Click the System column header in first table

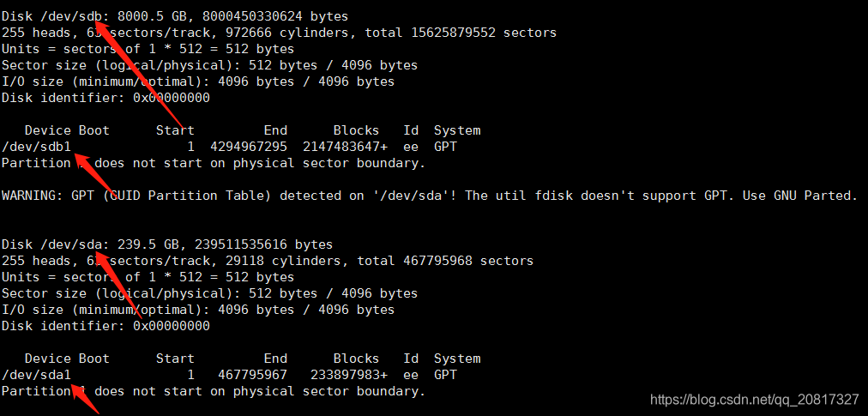pyautogui.click(x=456, y=130)
